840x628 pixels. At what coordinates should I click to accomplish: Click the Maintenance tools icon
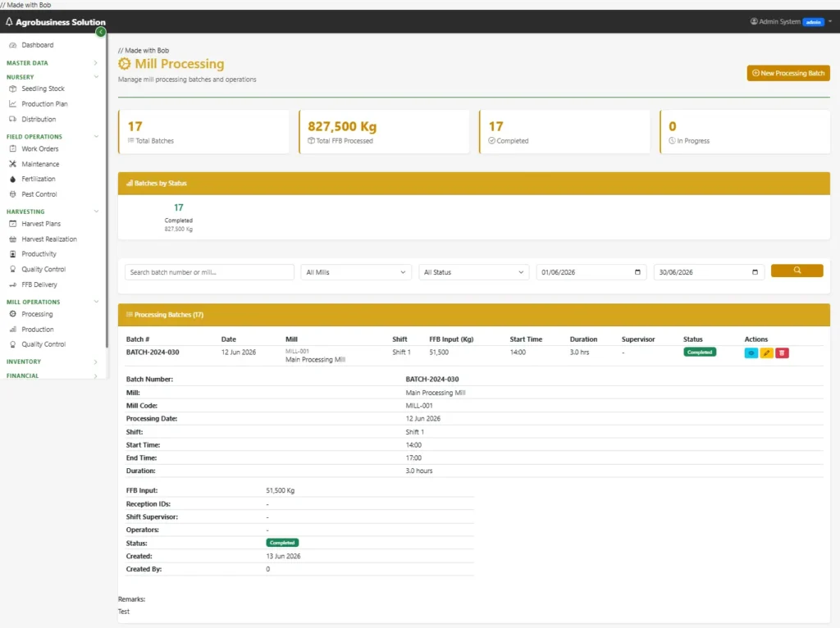pos(13,164)
